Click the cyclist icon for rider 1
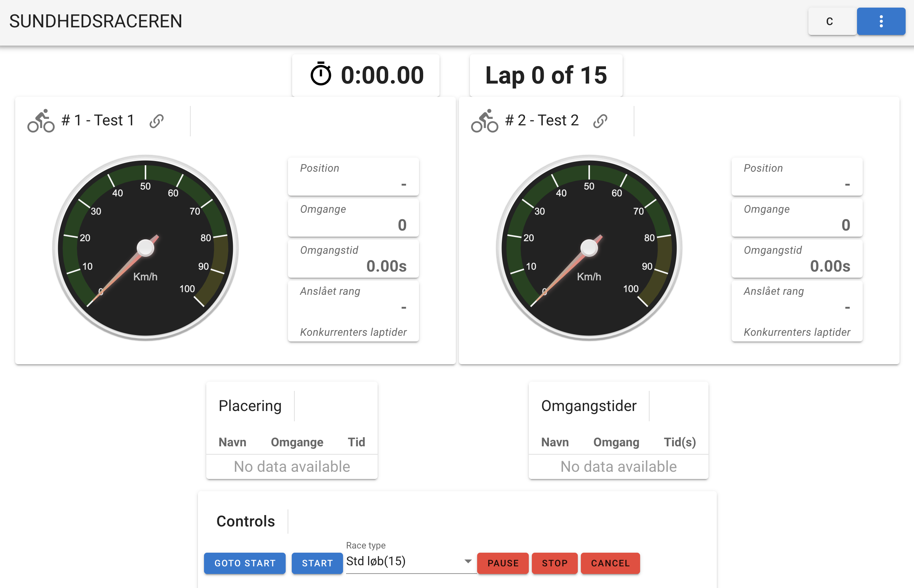 coord(41,121)
